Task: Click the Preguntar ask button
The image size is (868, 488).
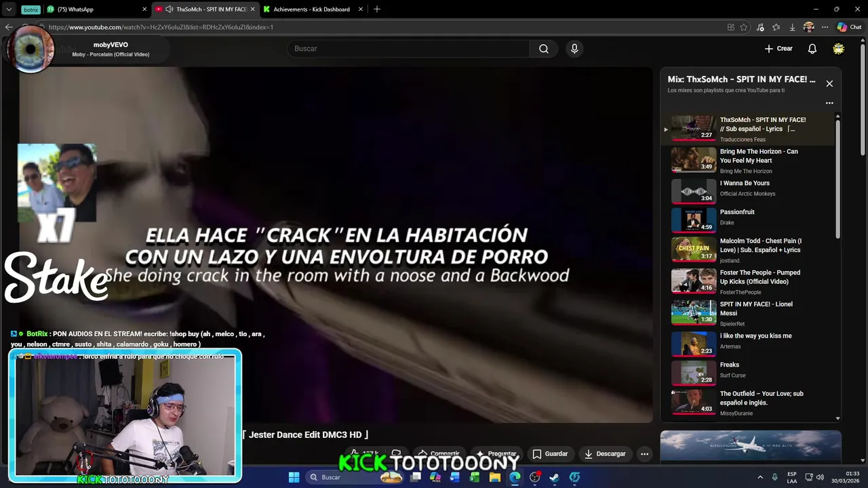Action: (x=496, y=453)
